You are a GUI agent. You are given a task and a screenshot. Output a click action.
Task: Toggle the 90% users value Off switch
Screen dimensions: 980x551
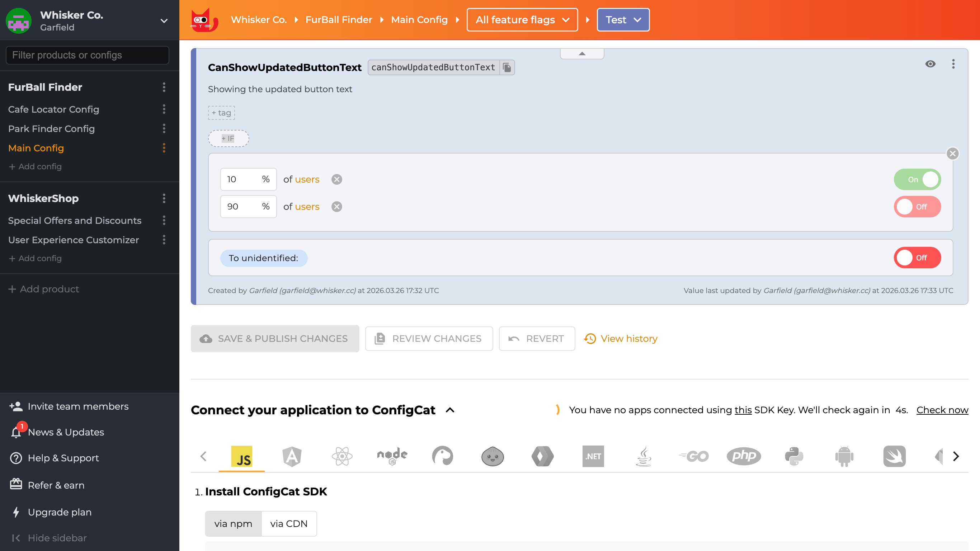click(x=917, y=207)
